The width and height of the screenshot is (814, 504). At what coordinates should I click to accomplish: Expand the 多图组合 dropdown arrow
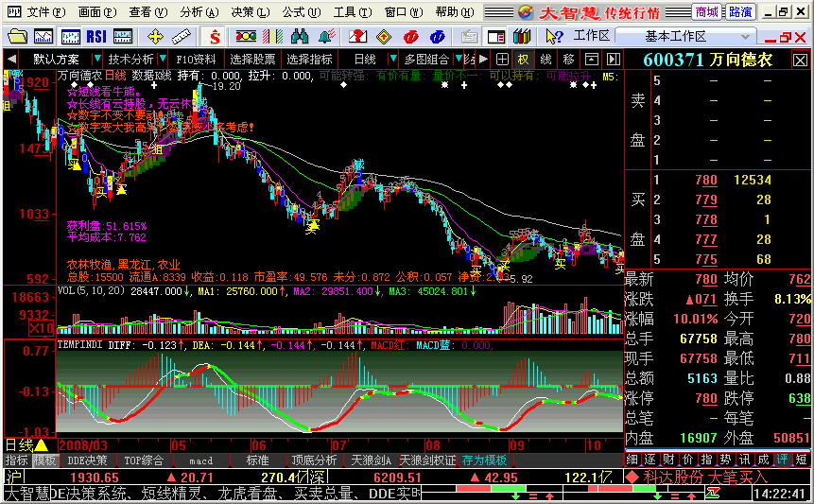pos(459,59)
